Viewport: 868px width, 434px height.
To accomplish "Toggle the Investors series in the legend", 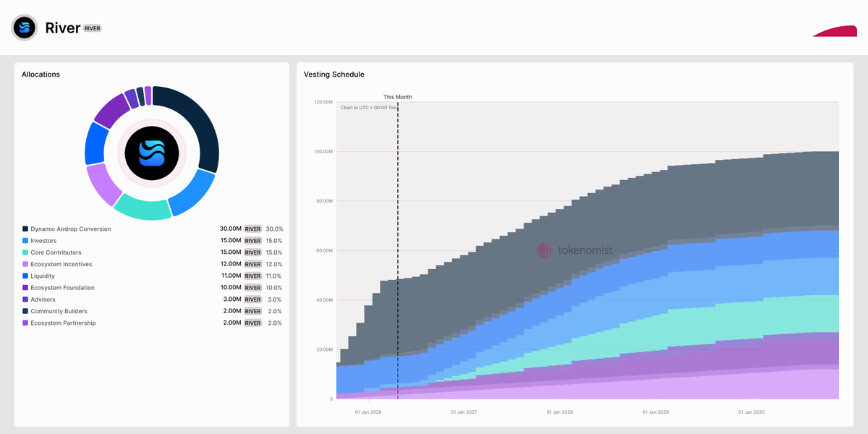I will (x=45, y=240).
